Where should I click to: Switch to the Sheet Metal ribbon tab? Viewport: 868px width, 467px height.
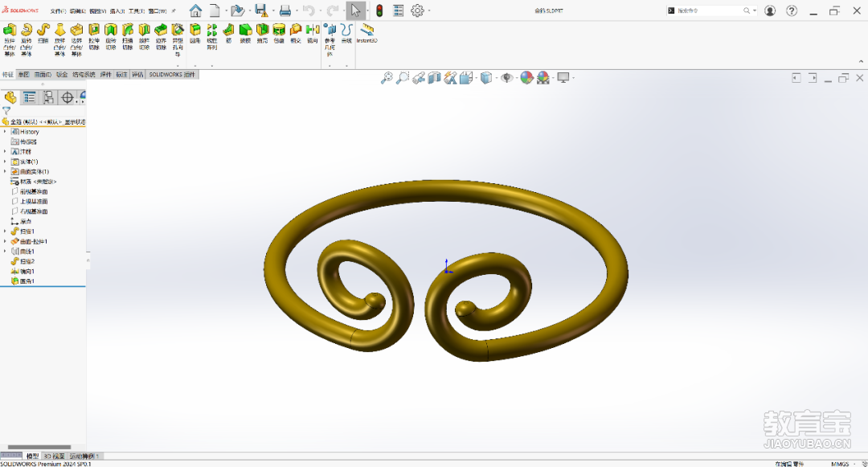click(61, 74)
